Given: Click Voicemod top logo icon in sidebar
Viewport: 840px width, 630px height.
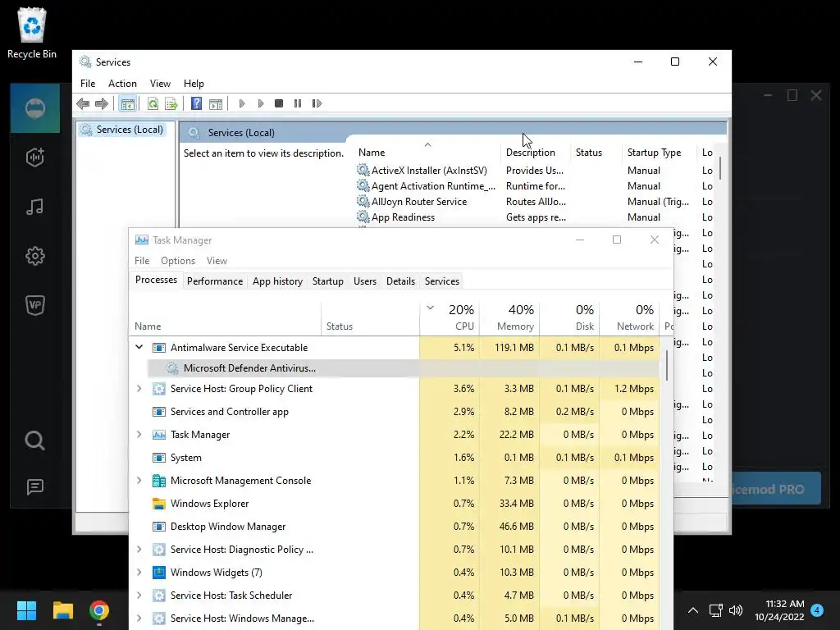Looking at the screenshot, I should [34, 108].
